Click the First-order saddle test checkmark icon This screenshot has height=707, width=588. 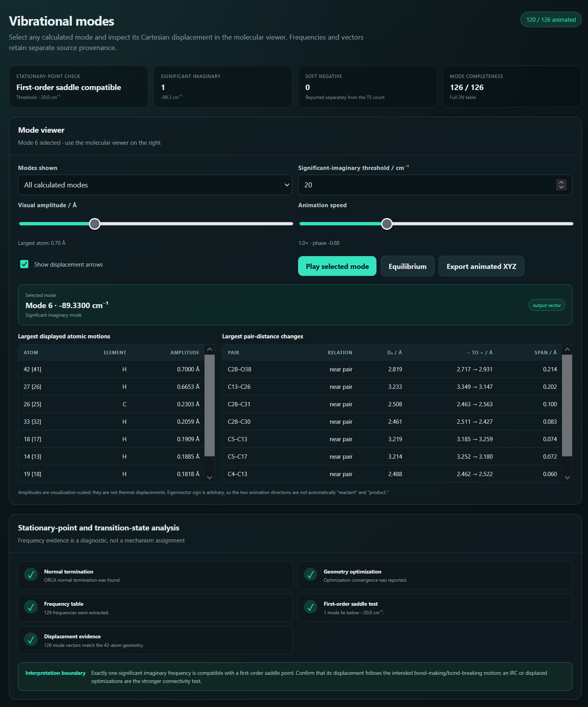(310, 607)
